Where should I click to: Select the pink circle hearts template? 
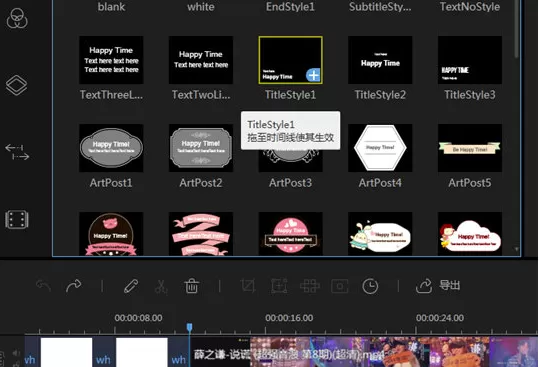[x=290, y=234]
